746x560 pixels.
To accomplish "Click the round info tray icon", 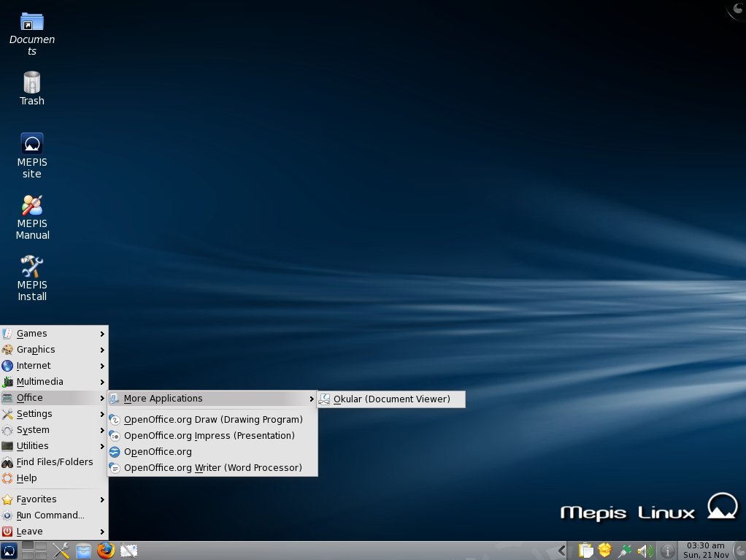I will (x=667, y=551).
